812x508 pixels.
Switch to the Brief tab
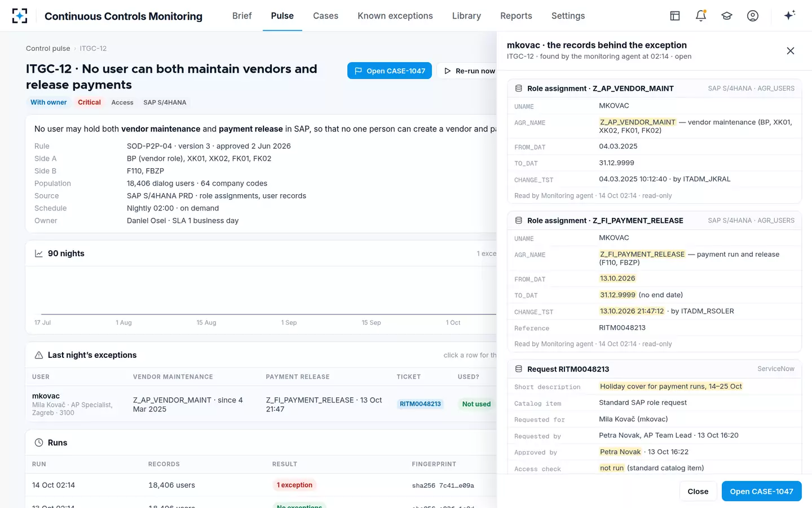coord(242,16)
